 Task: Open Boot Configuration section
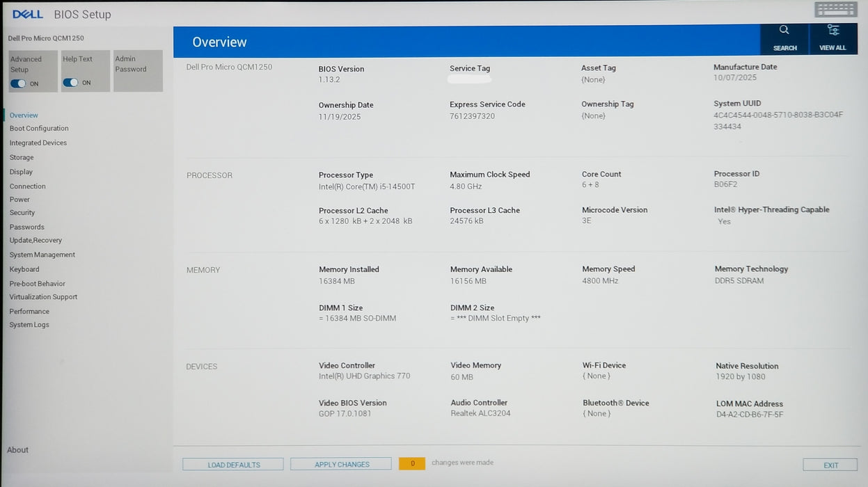tap(39, 129)
